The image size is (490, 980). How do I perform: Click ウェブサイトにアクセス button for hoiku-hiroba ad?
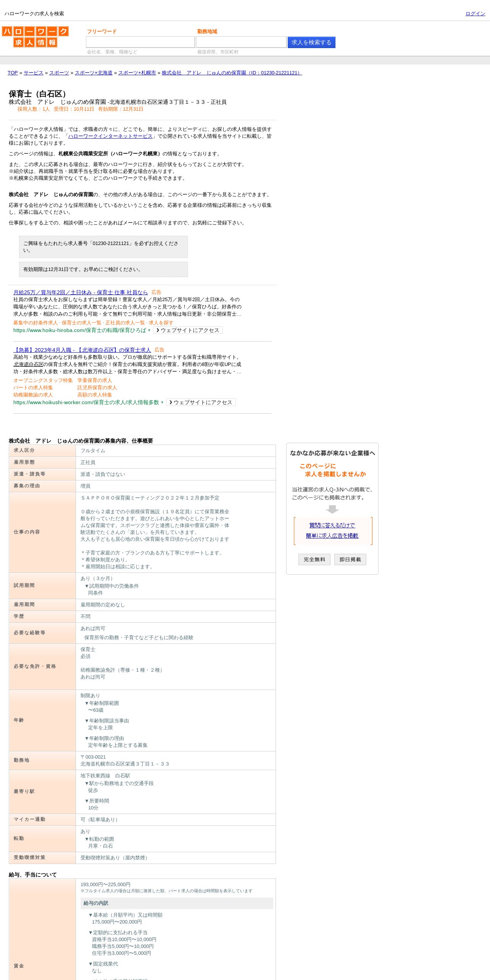pos(188,330)
